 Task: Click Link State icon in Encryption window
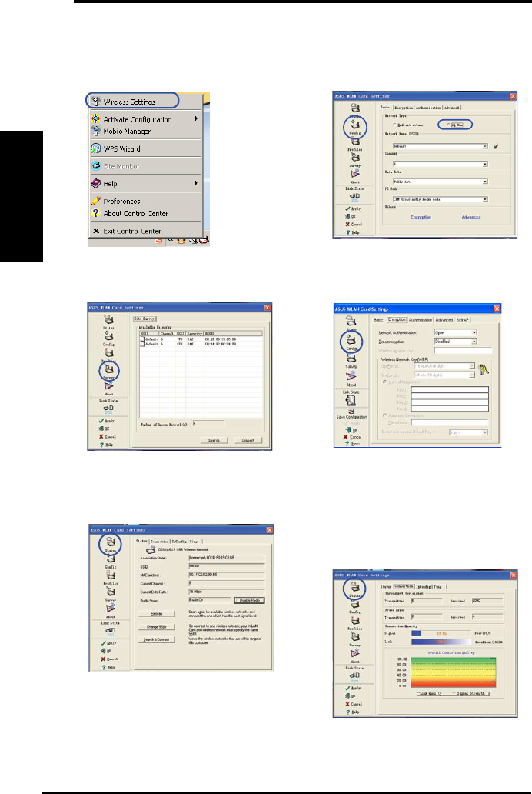(351, 400)
